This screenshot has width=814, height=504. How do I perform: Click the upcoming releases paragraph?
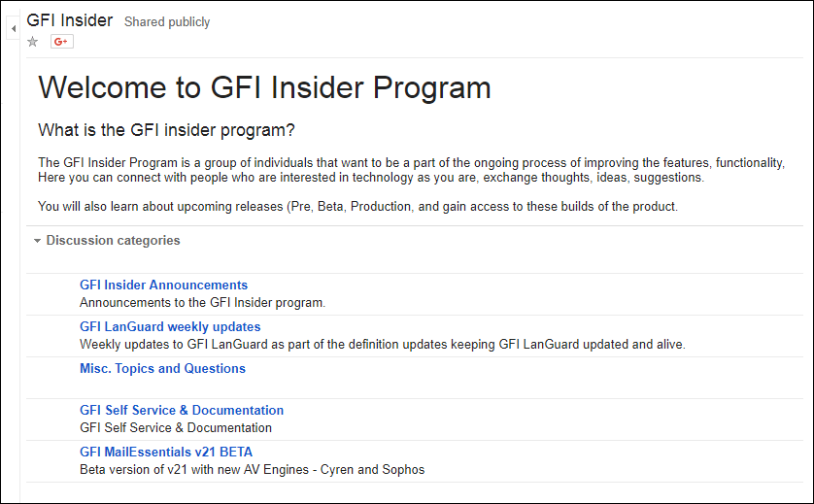point(357,207)
